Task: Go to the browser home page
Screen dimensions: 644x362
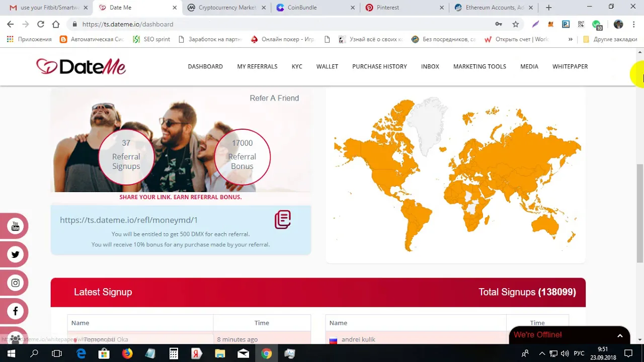Action: click(x=56, y=24)
